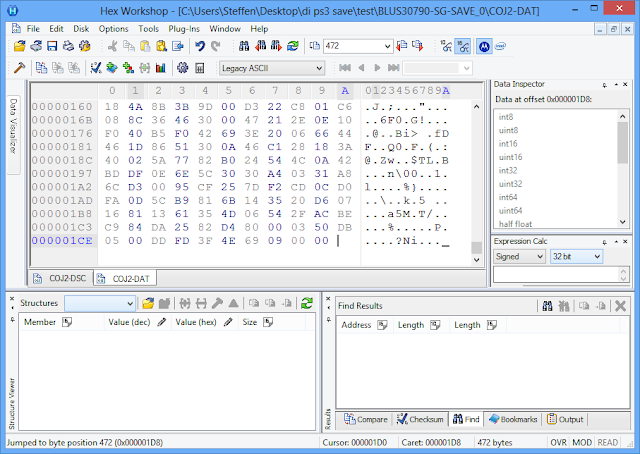Click the Cut scissors icon
The image size is (640, 454).
click(x=113, y=46)
